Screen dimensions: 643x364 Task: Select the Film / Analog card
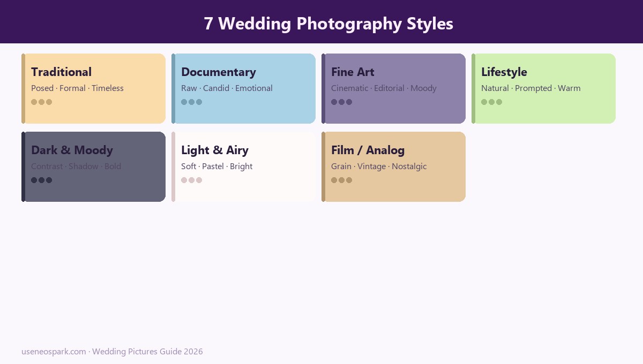394,166
